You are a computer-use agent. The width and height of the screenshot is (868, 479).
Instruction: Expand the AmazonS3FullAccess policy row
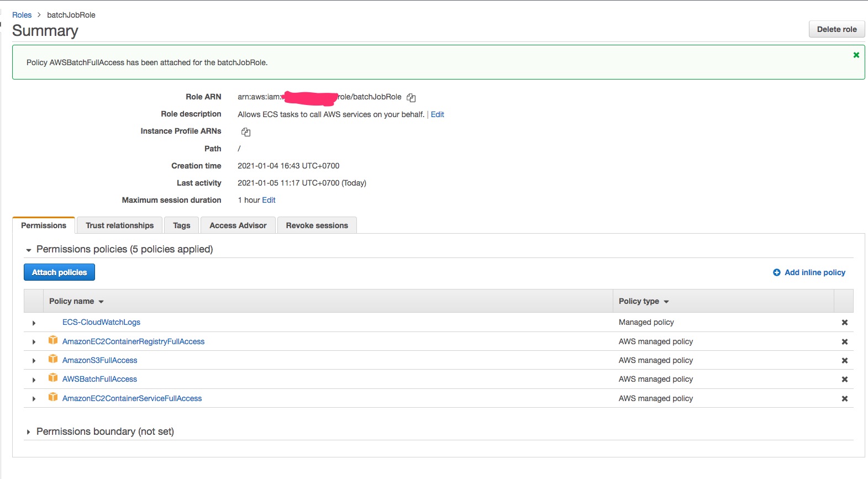(34, 361)
